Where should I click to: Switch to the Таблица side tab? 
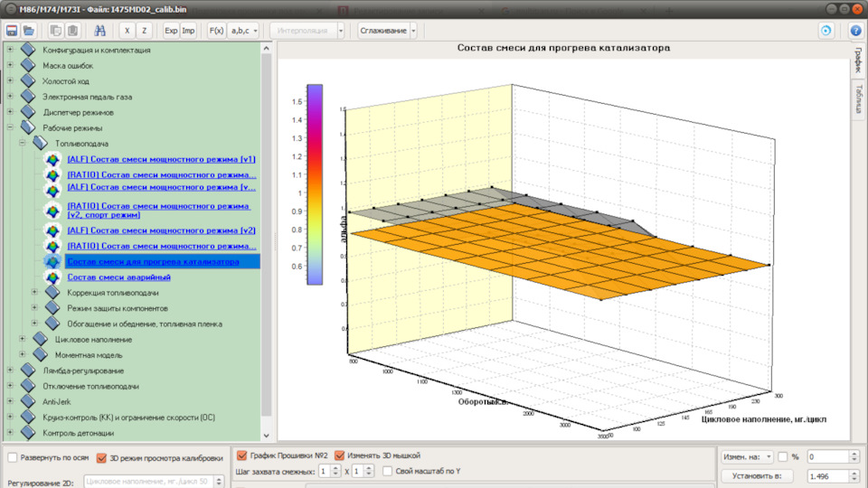(x=859, y=99)
